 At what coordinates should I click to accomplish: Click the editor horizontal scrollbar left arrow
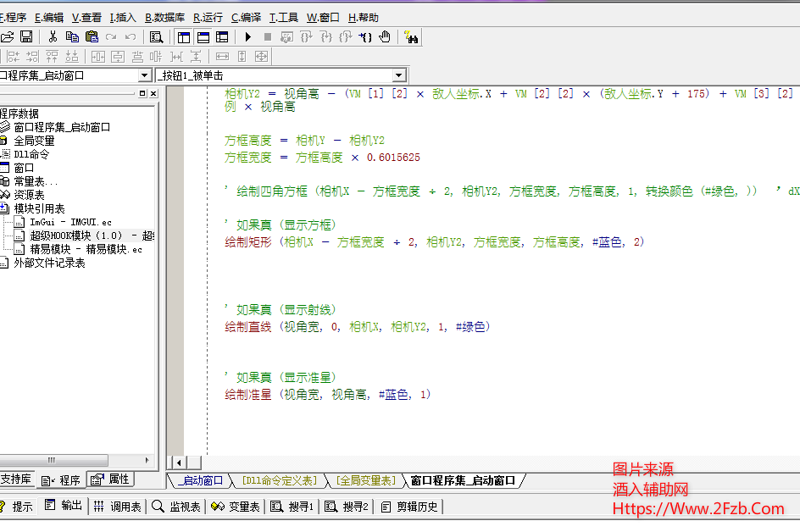(179, 462)
